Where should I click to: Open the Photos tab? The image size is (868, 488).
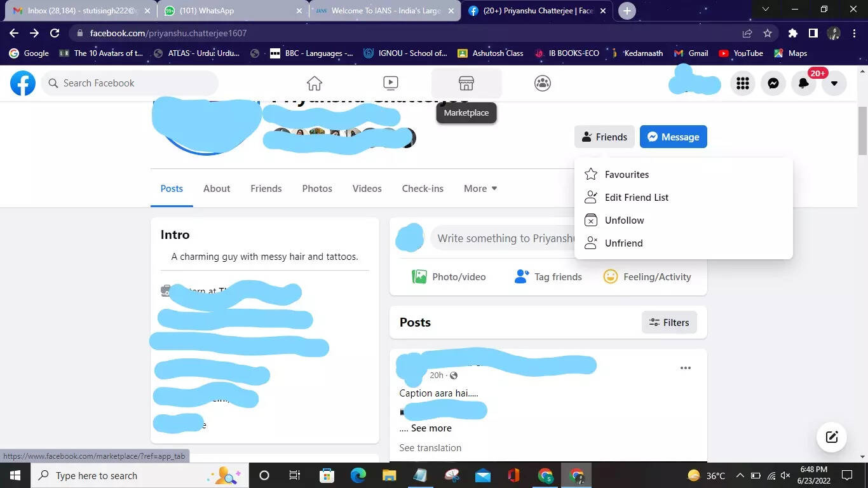(317, 188)
